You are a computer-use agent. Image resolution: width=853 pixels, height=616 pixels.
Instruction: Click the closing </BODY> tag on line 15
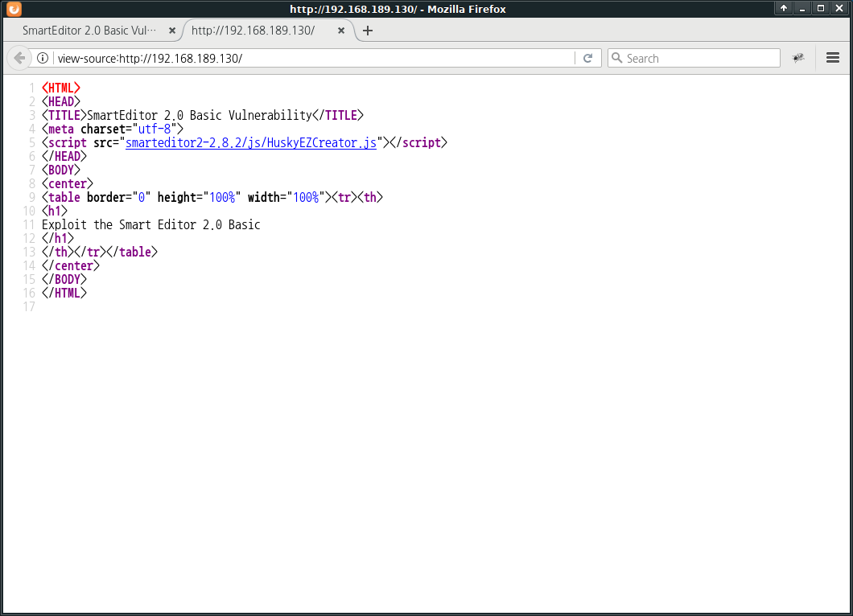64,279
